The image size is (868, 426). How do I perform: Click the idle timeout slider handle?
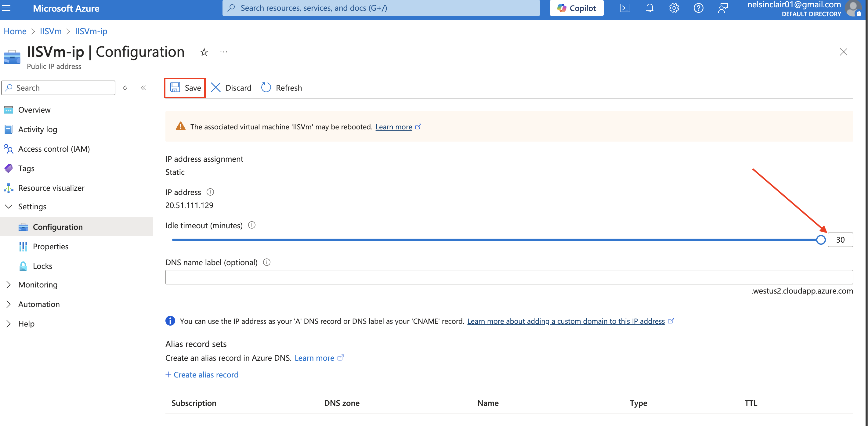tap(821, 240)
